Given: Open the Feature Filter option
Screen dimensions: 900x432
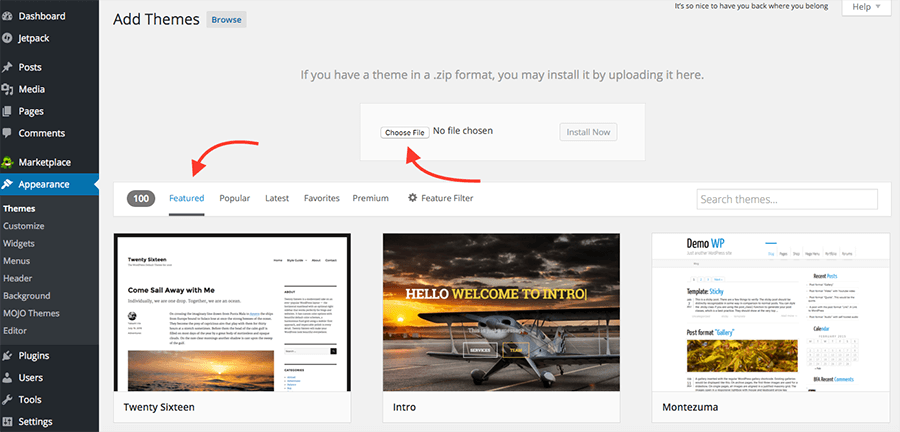Looking at the screenshot, I should pyautogui.click(x=441, y=199).
